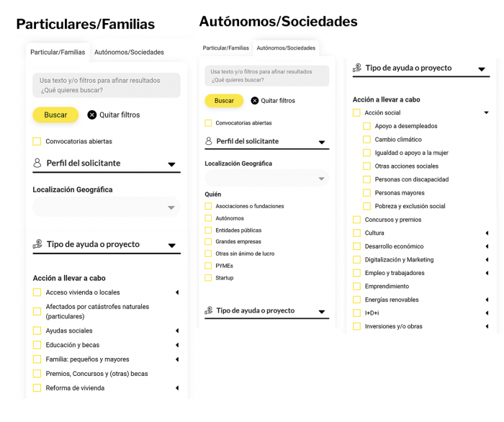Enable the Educación y becas checkbox
The image size is (504, 422).
coord(37,345)
